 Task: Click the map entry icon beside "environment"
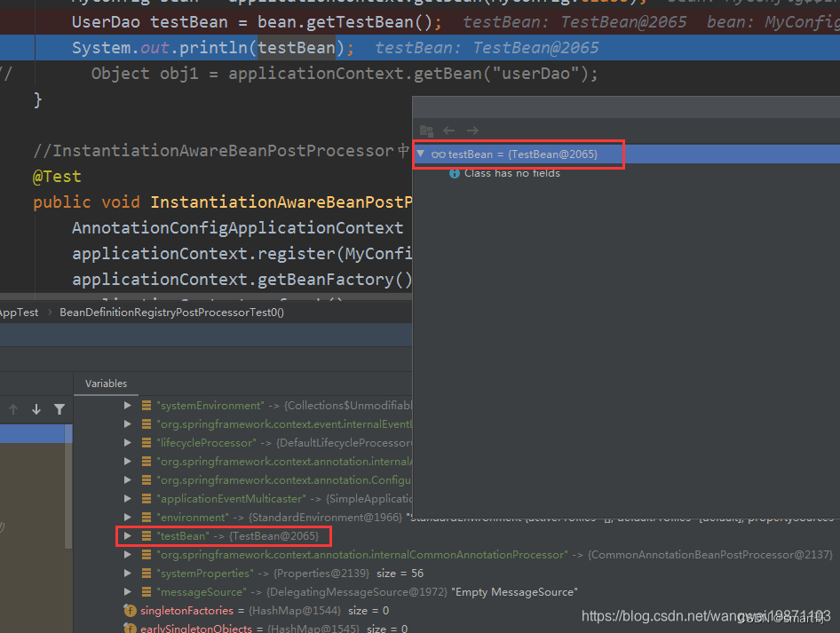[146, 518]
